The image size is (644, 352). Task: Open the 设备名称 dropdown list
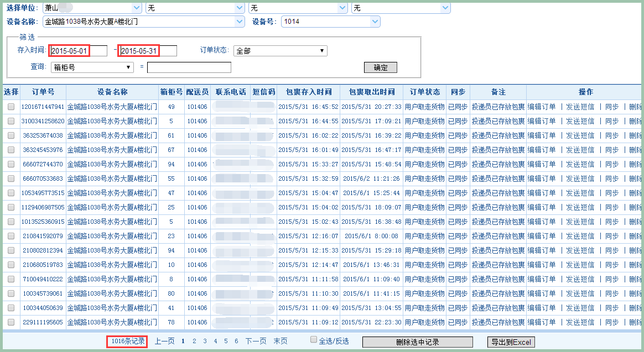point(240,22)
